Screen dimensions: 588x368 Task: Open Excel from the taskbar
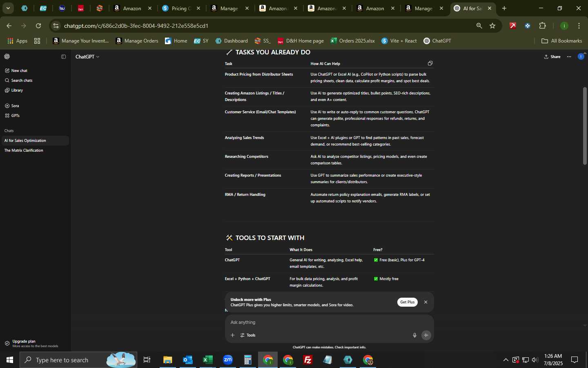tap(208, 360)
